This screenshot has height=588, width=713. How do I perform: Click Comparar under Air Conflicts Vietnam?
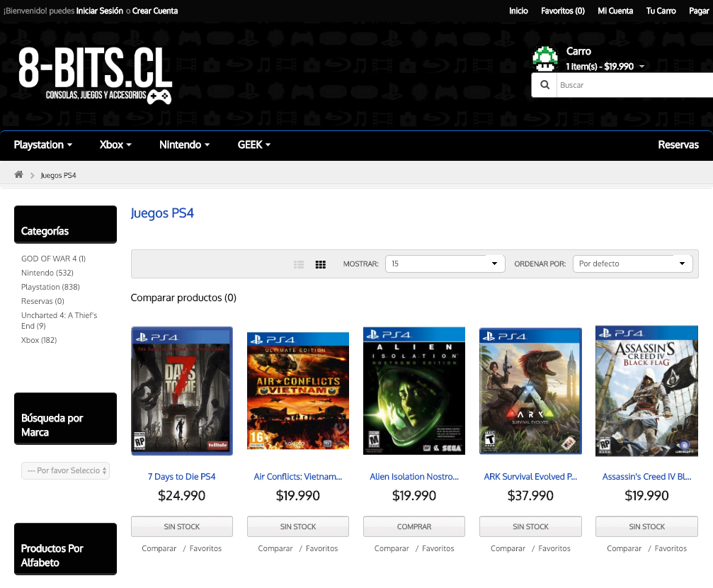point(275,548)
